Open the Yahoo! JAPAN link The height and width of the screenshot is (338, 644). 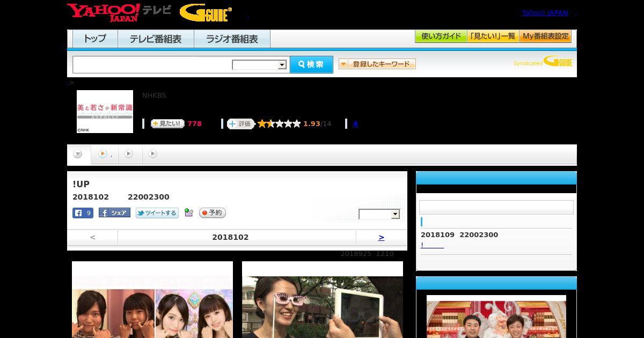(x=545, y=13)
